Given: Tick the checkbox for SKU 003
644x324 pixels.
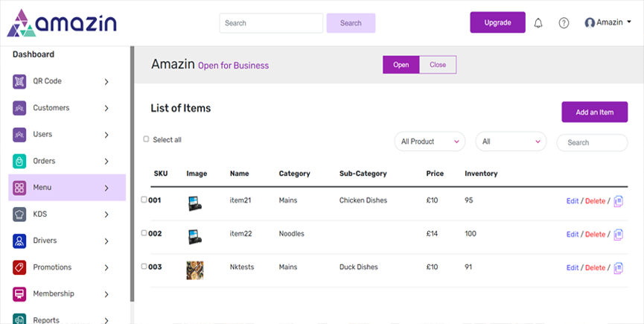Looking at the screenshot, I should [x=144, y=266].
